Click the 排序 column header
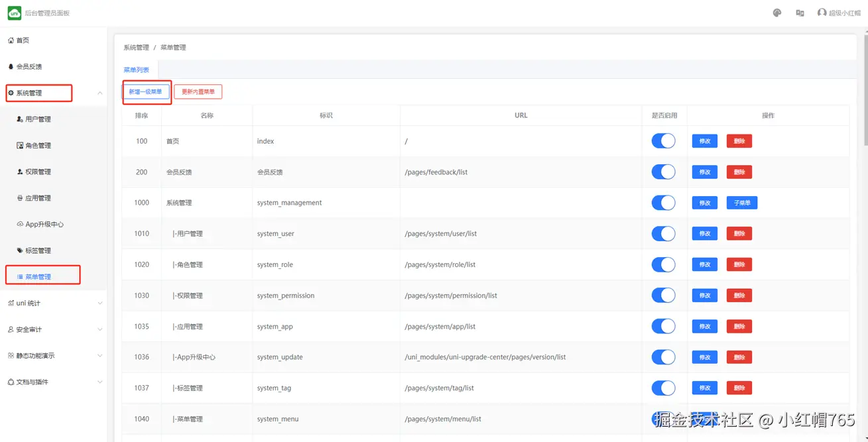The height and width of the screenshot is (442, 868). (141, 115)
